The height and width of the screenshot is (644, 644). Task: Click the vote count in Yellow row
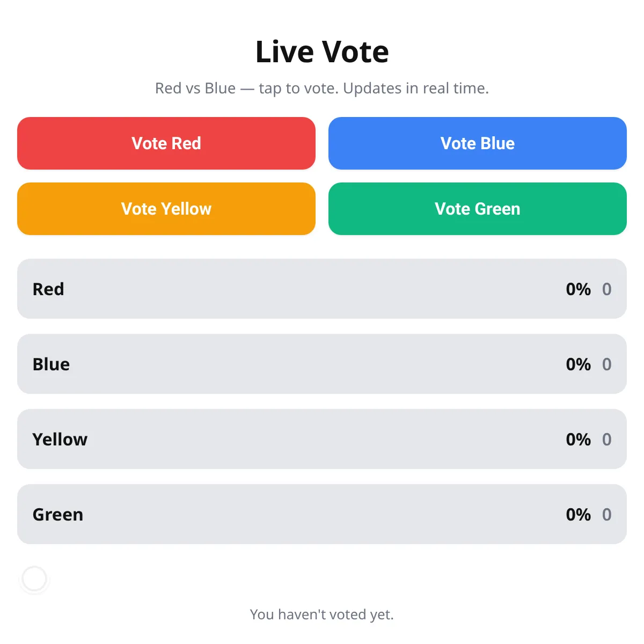(x=606, y=440)
